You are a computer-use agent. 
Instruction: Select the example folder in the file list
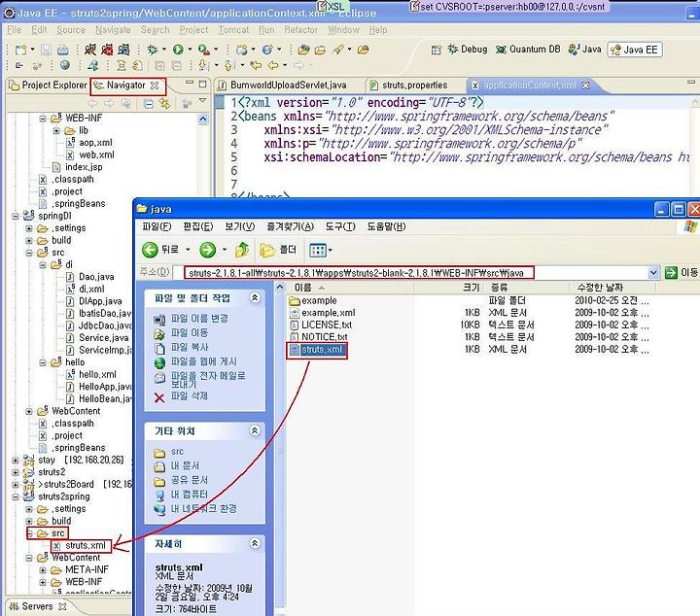319,300
